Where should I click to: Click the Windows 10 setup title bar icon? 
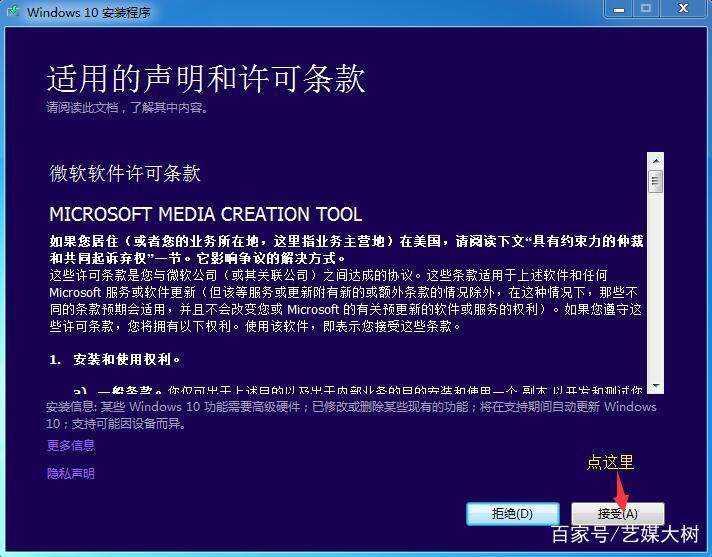[13, 11]
